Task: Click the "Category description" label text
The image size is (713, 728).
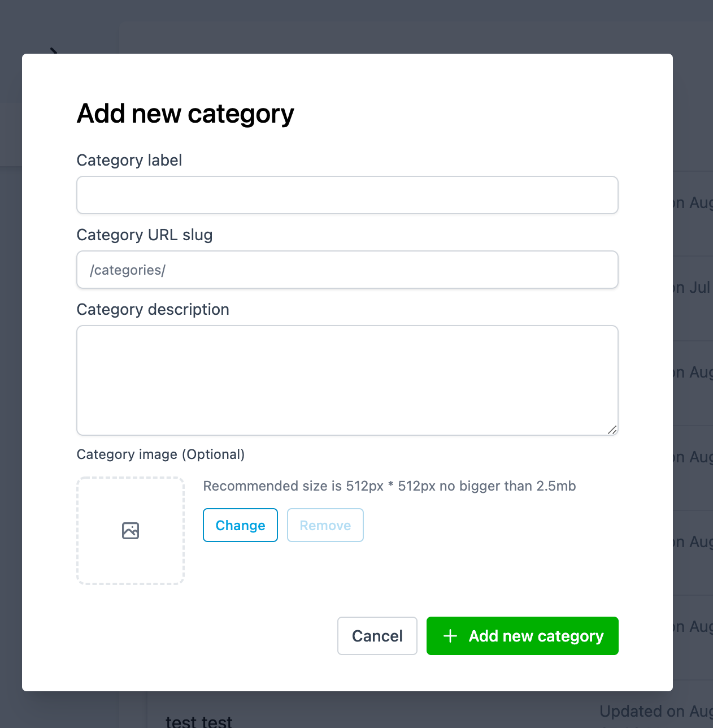Action: [153, 310]
